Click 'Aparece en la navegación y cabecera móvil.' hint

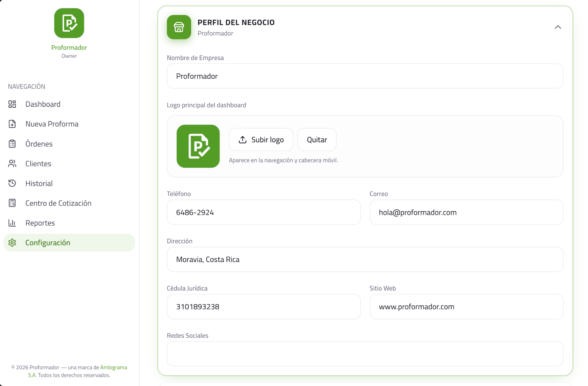[x=283, y=160]
